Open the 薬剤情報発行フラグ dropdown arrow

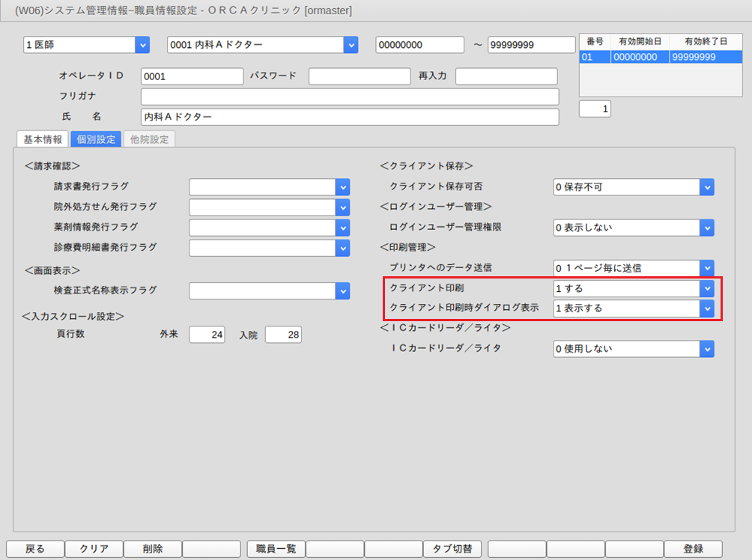pyautogui.click(x=342, y=228)
